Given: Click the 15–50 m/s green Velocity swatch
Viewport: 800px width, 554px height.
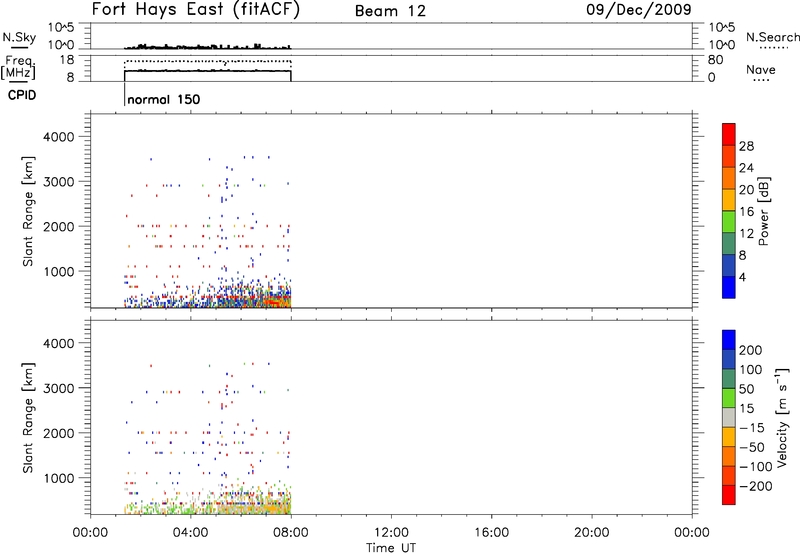Looking at the screenshot, I should click(x=729, y=398).
